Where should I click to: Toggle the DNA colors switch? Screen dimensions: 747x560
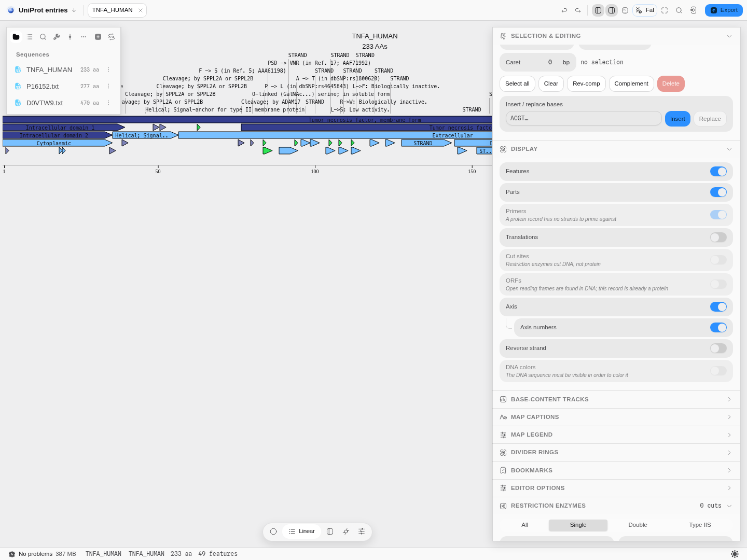pyautogui.click(x=718, y=371)
